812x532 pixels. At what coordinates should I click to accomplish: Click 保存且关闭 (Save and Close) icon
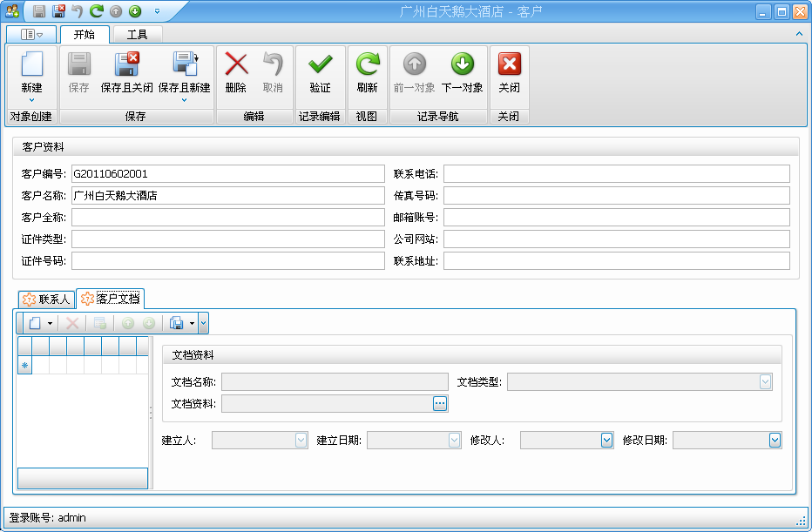[x=126, y=66]
